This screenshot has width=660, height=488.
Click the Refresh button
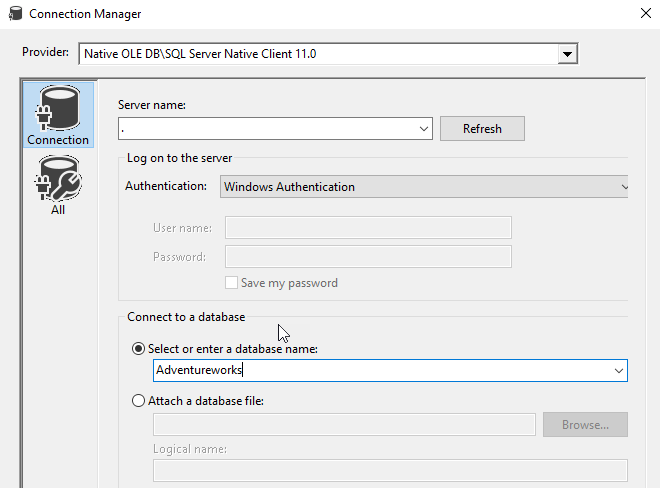[482, 128]
